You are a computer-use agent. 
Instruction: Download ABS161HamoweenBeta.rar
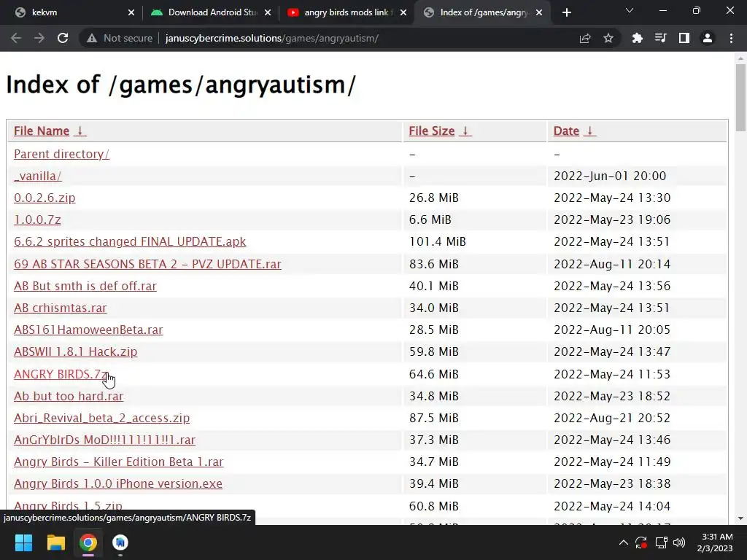[x=88, y=330]
